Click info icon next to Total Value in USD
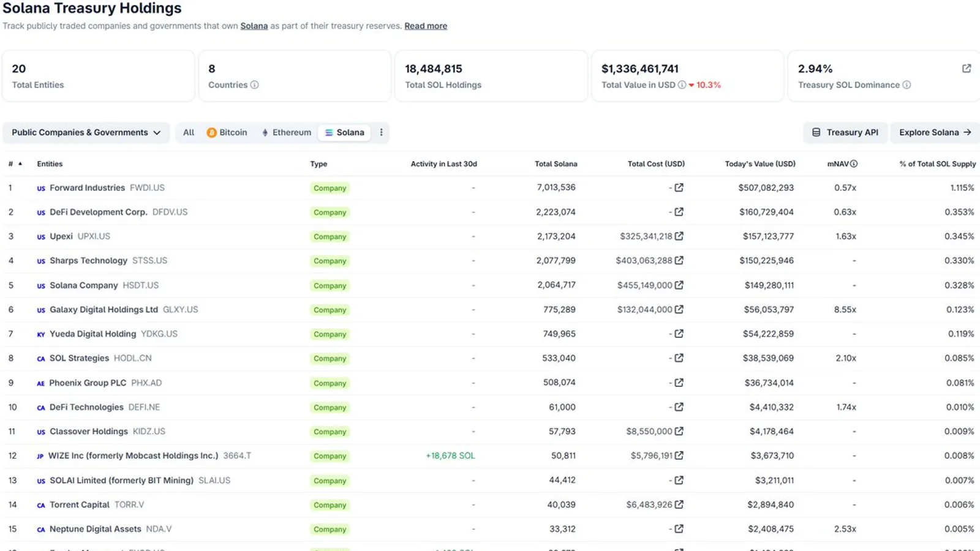 tap(682, 85)
